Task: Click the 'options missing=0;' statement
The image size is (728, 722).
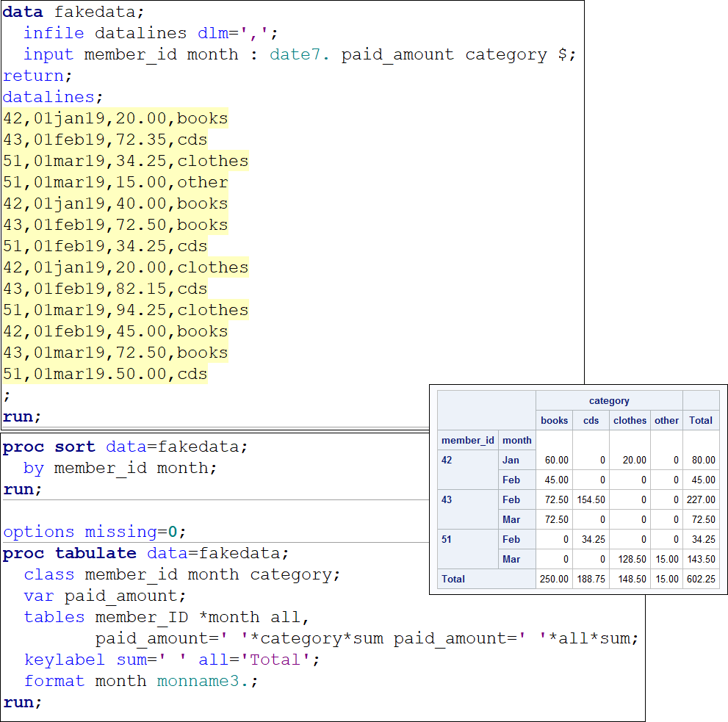Action: tap(94, 532)
